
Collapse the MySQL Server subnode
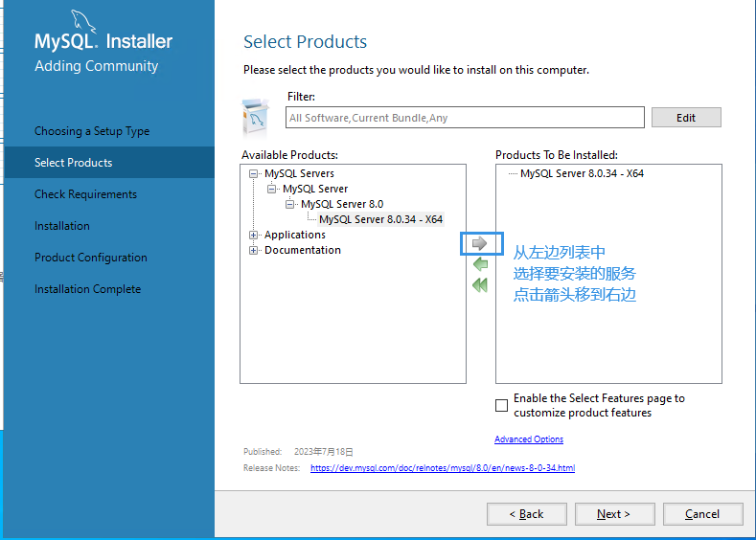(x=271, y=189)
